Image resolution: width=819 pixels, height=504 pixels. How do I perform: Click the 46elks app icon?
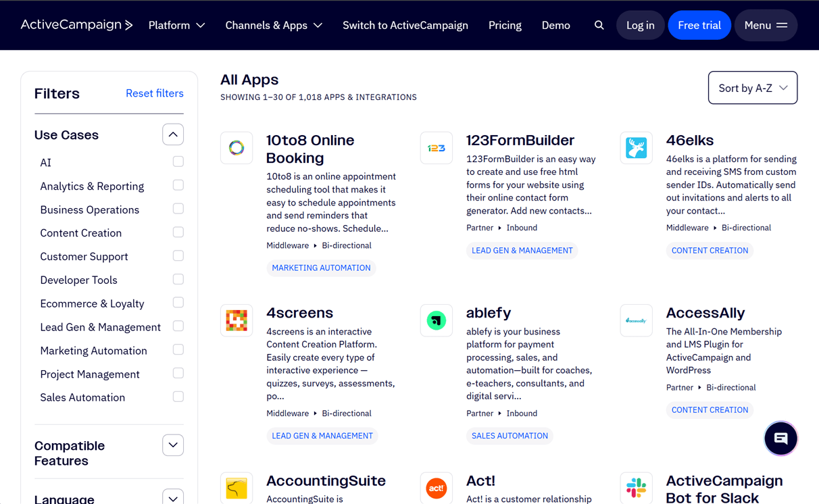click(637, 148)
